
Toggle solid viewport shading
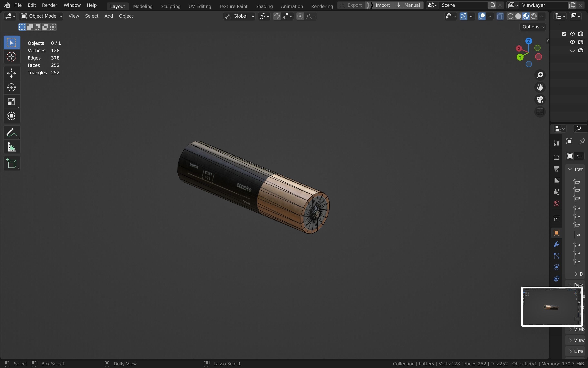click(518, 16)
